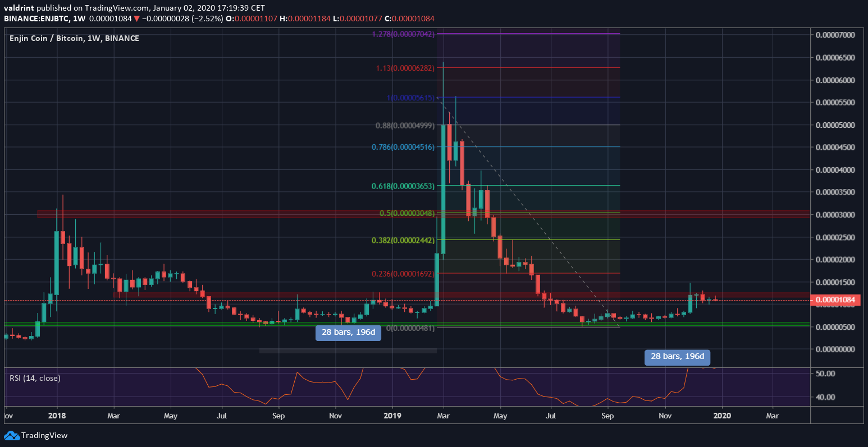Image resolution: width=868 pixels, height=447 pixels.
Task: Open the valdrint user profile
Action: (x=19, y=8)
